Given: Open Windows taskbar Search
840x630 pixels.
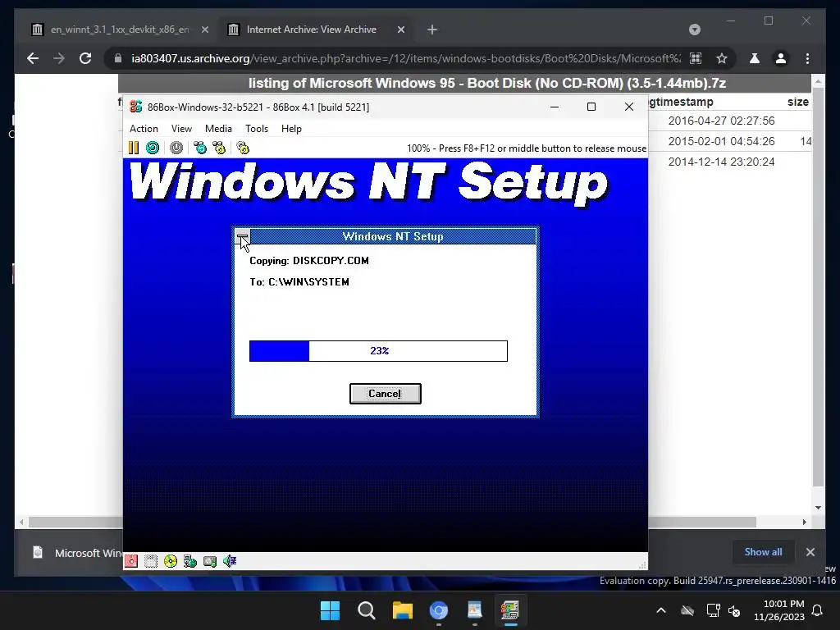Looking at the screenshot, I should point(367,610).
